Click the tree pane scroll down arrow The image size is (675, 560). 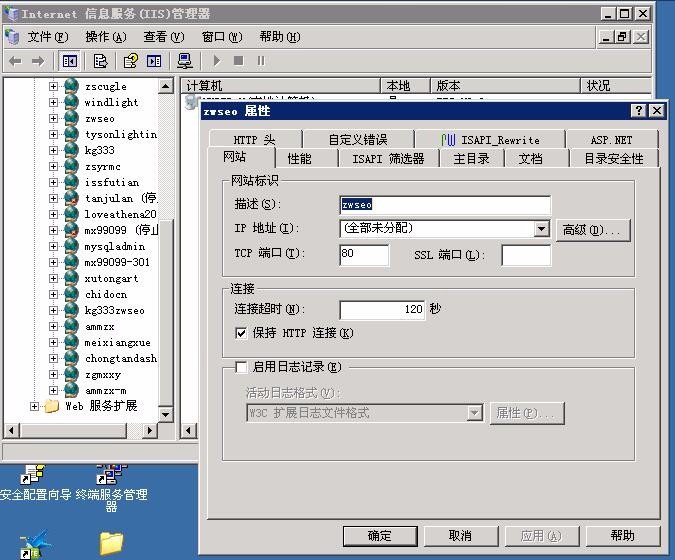(166, 414)
